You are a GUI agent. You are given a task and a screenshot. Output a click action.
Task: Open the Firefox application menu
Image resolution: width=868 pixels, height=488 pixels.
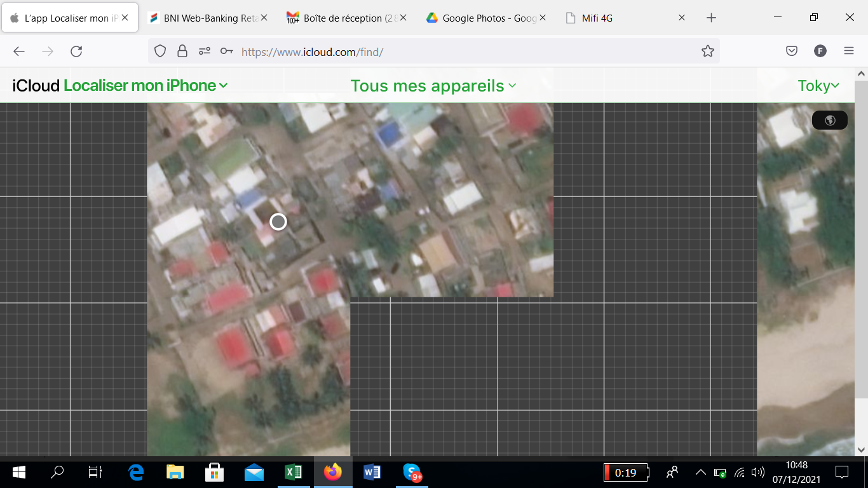click(x=848, y=51)
